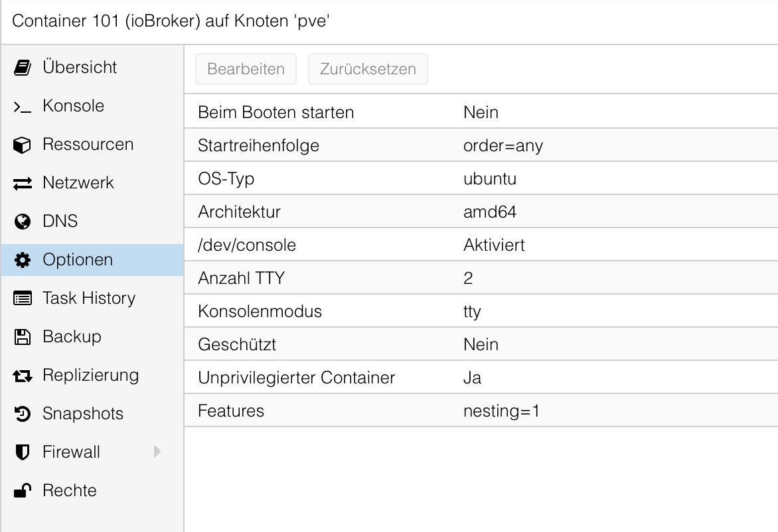Click the cube icon beside Ressourcen
This screenshot has height=532, width=778.
(x=23, y=145)
